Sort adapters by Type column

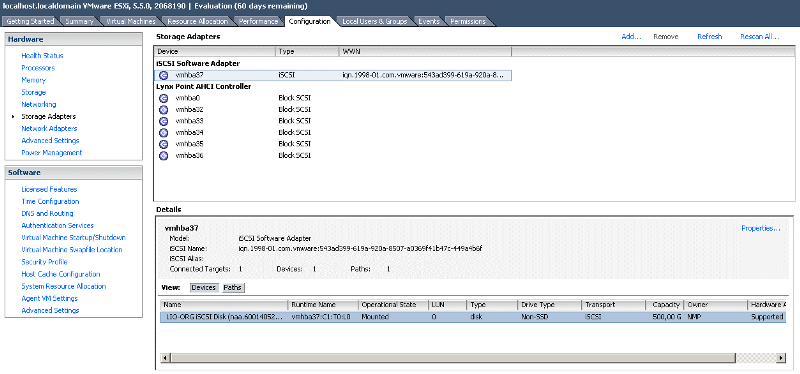point(307,52)
